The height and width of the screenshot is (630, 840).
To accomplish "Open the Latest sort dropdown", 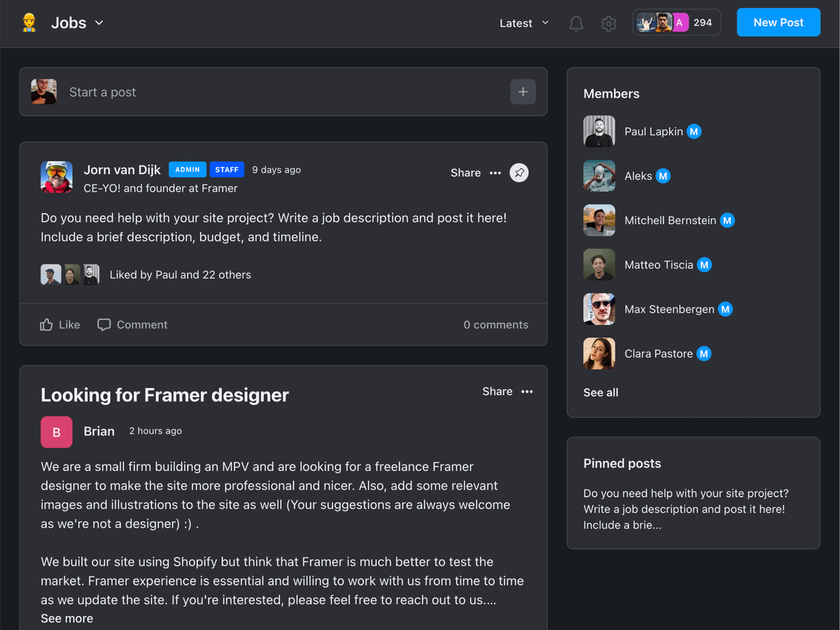I will (x=524, y=23).
